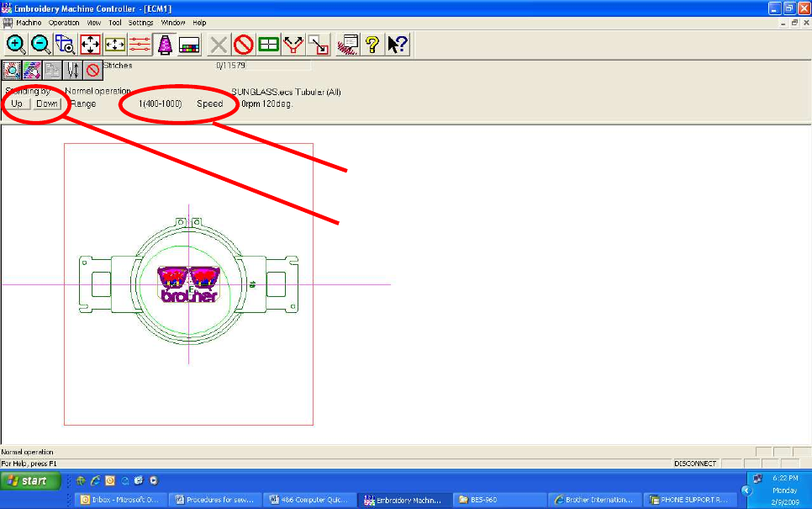The image size is (812, 509).
Task: Open the Settings menu
Action: pyautogui.click(x=141, y=23)
